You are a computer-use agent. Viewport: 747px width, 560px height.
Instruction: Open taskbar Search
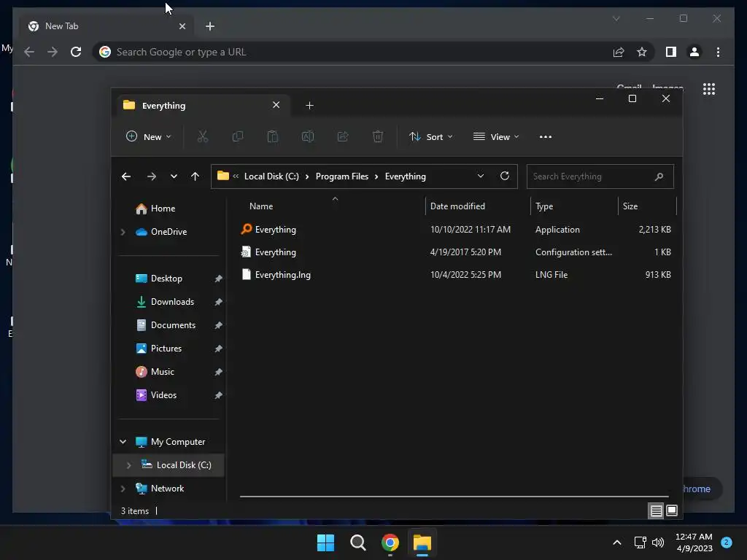coord(357,542)
